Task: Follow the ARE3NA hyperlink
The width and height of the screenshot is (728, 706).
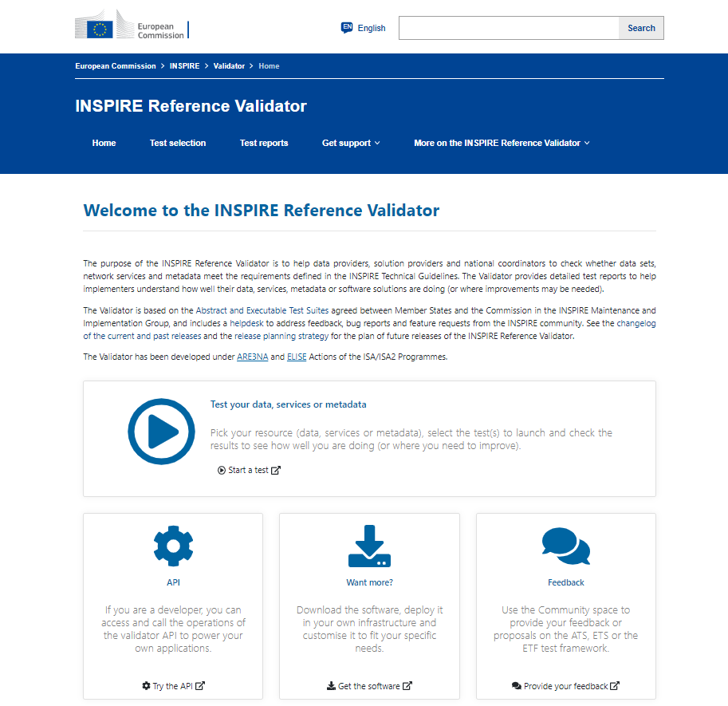Action: pos(252,357)
